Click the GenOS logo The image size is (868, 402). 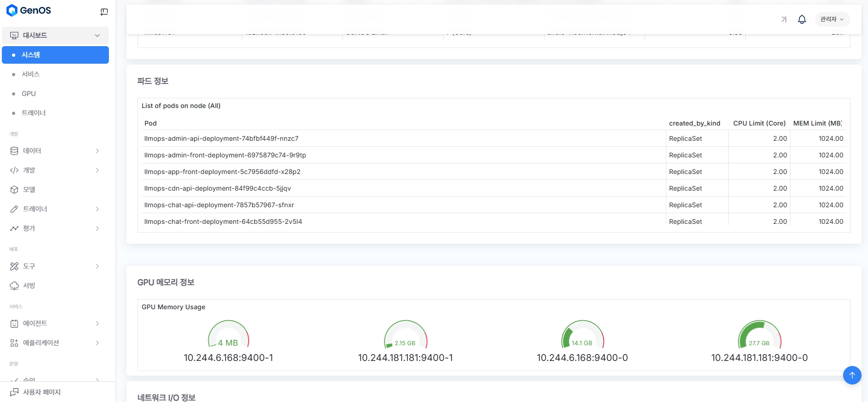click(29, 11)
